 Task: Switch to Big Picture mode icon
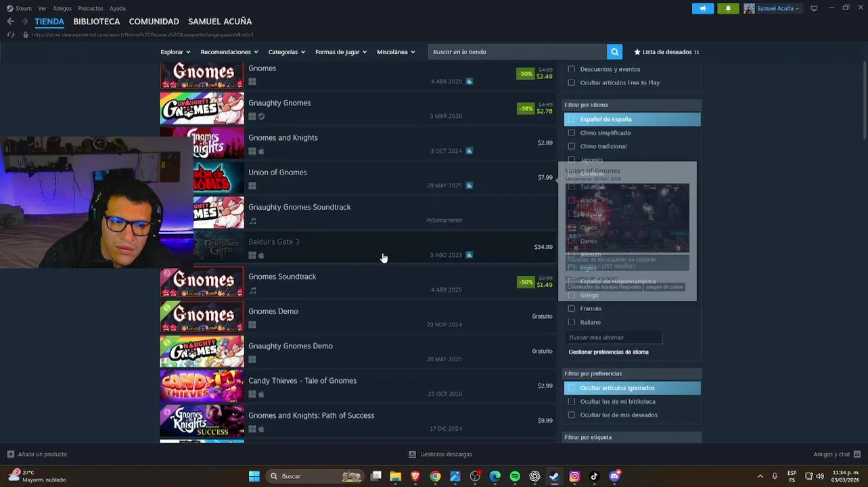pos(814,8)
